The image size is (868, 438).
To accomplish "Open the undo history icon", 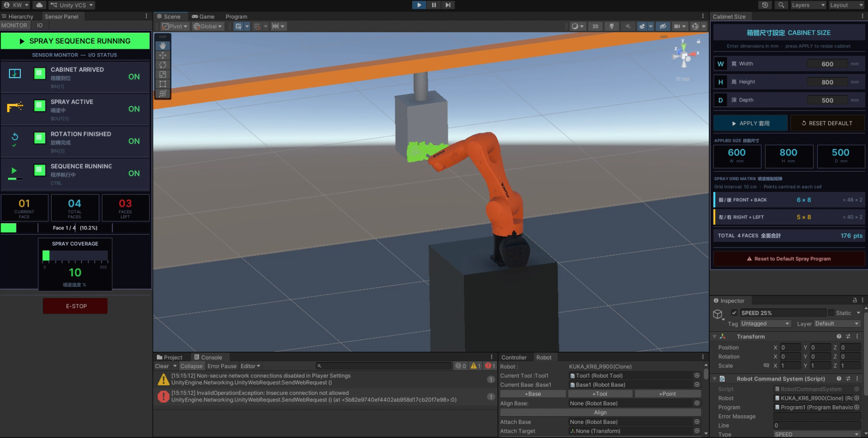I will tap(765, 5).
